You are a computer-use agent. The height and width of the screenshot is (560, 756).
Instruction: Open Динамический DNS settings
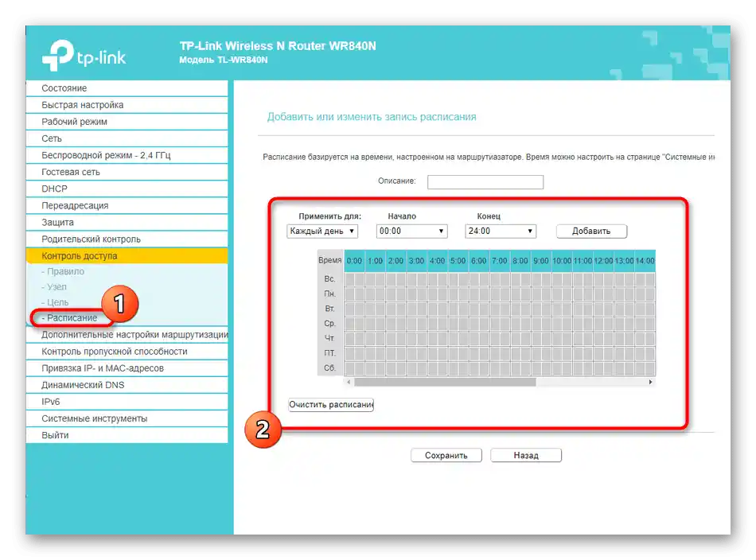coord(127,386)
